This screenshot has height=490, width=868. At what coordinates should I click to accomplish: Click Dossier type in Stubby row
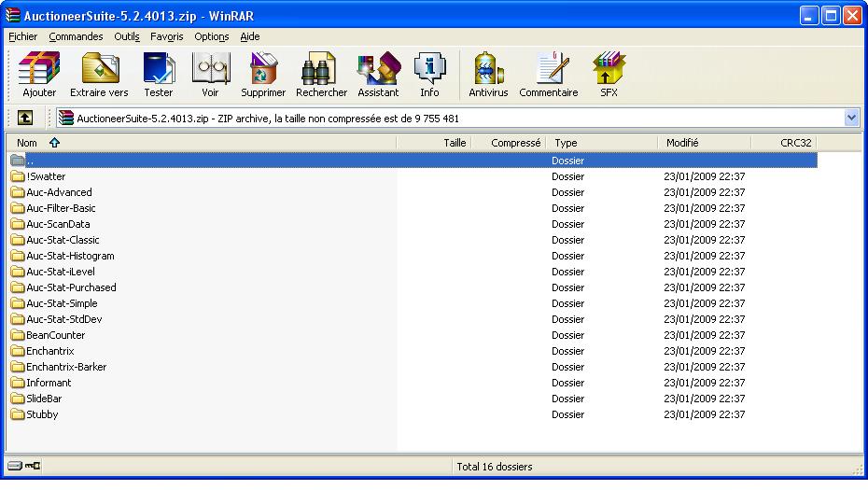568,414
